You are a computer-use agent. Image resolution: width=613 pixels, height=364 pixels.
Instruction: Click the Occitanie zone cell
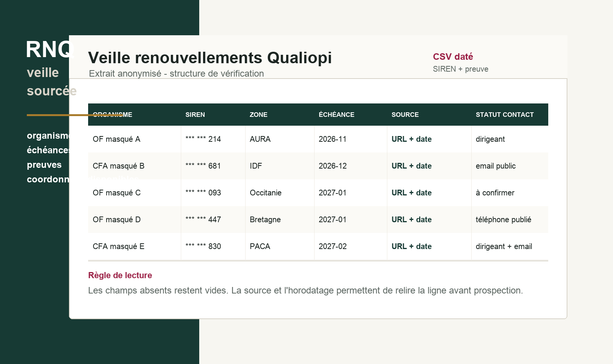point(280,193)
